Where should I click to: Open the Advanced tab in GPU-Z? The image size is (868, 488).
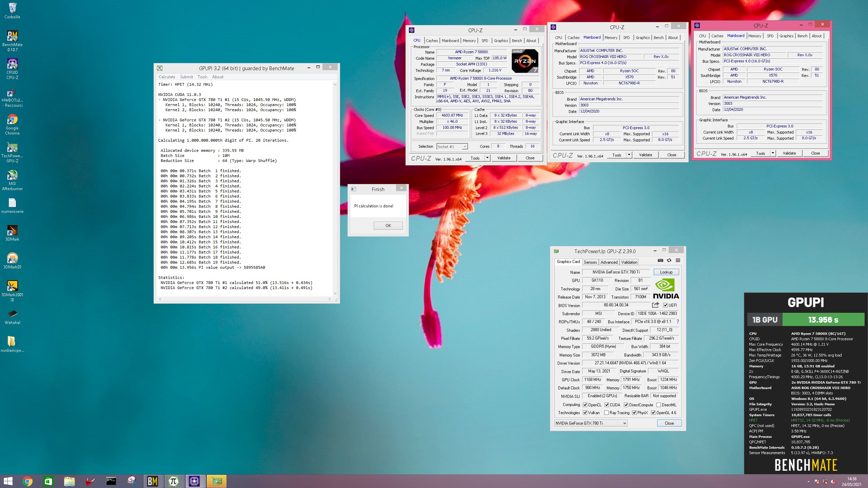(x=609, y=262)
